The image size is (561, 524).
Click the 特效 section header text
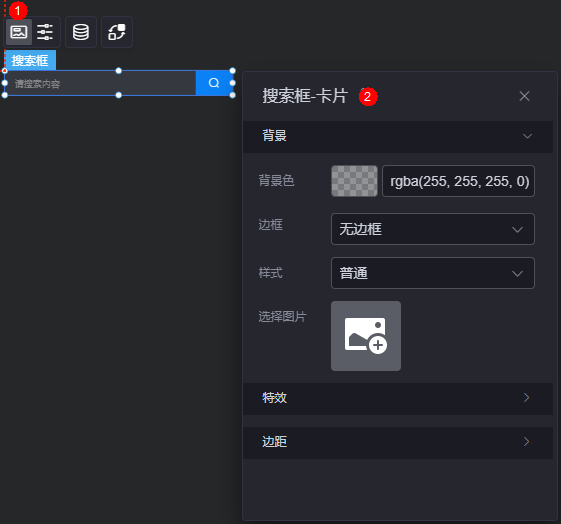[274, 398]
